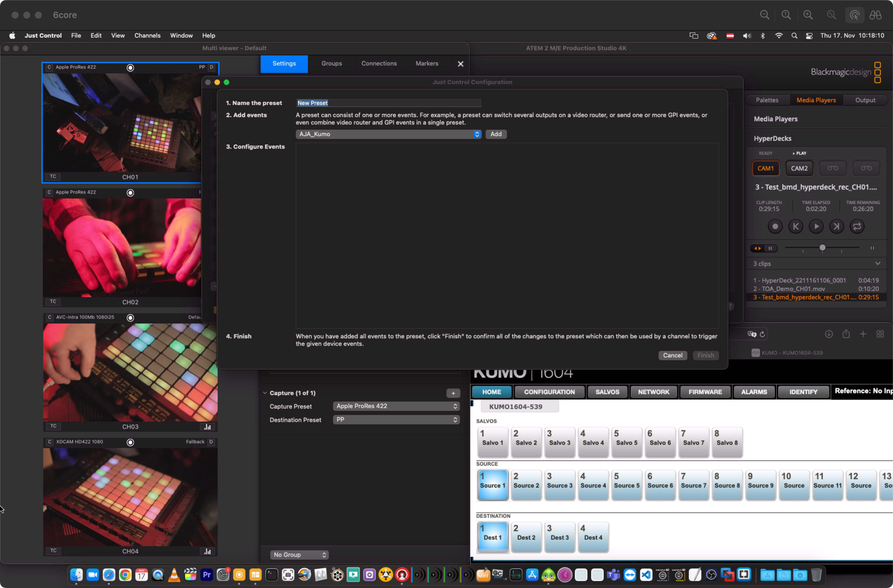Click the HyperDeck record button
This screenshot has width=893, height=588.
pyautogui.click(x=775, y=227)
